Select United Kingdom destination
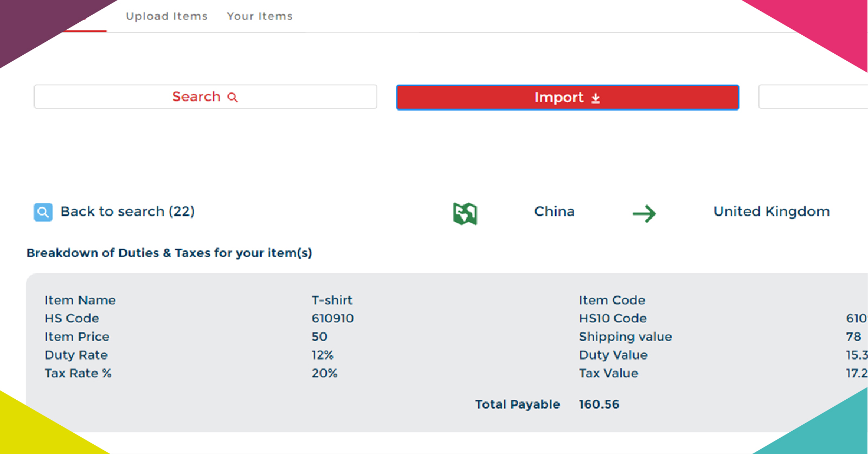 pos(771,212)
